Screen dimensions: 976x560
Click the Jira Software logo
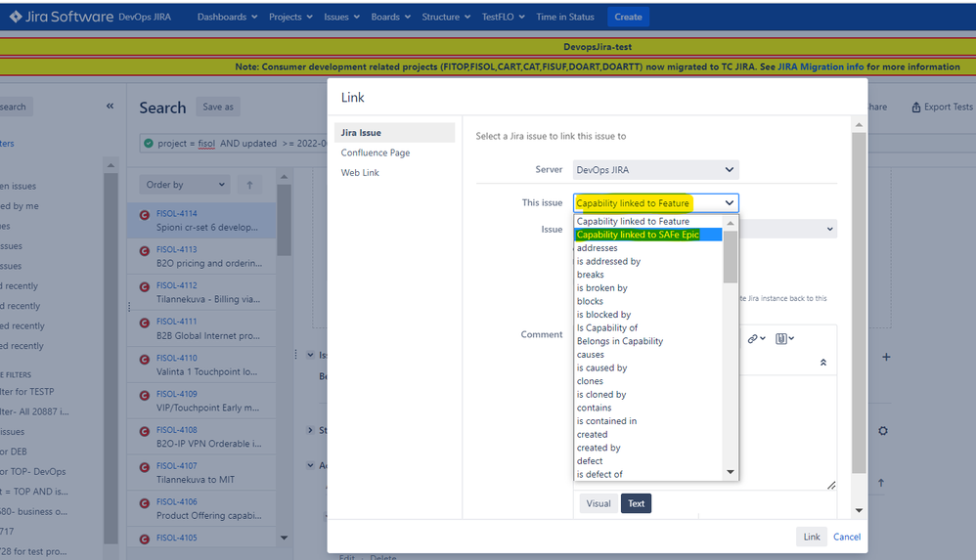pyautogui.click(x=61, y=17)
